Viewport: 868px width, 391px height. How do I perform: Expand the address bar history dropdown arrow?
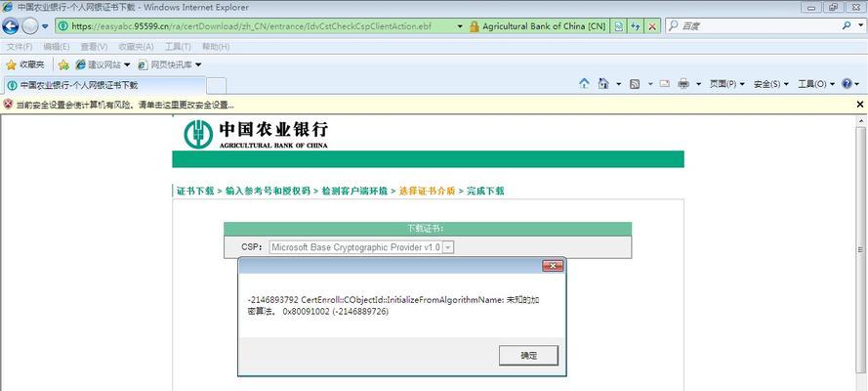pos(460,26)
